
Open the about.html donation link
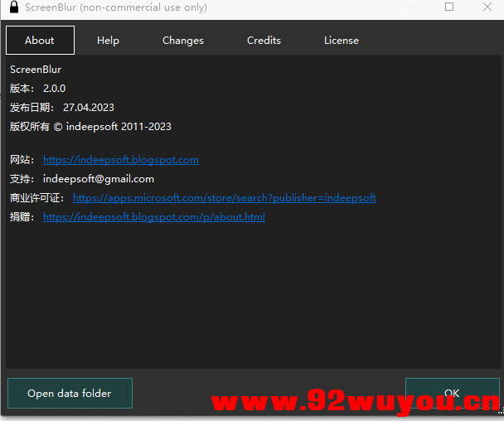tap(154, 217)
